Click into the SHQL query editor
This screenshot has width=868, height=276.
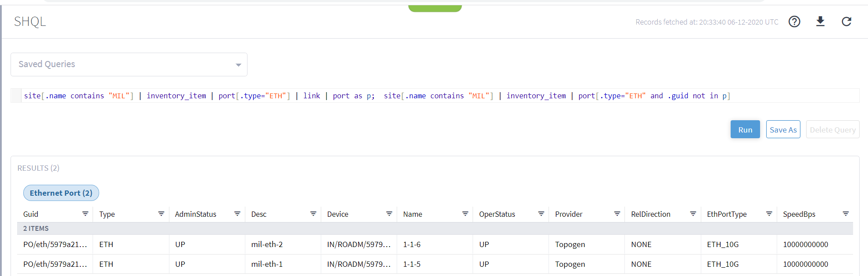[x=440, y=96]
